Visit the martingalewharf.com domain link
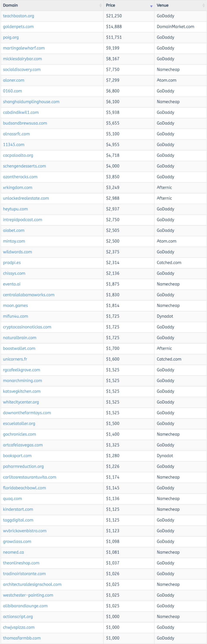Image resolution: width=207 pixels, height=644 pixels. 24,48
